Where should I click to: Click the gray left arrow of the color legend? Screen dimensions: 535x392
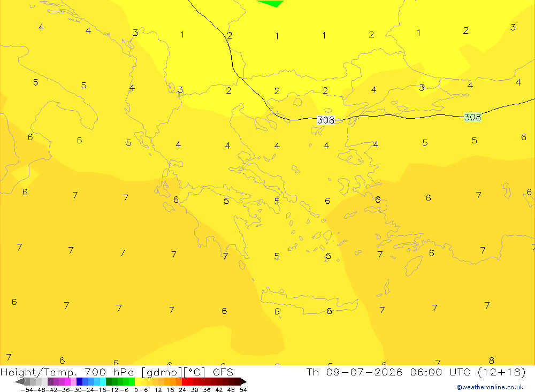(19, 382)
